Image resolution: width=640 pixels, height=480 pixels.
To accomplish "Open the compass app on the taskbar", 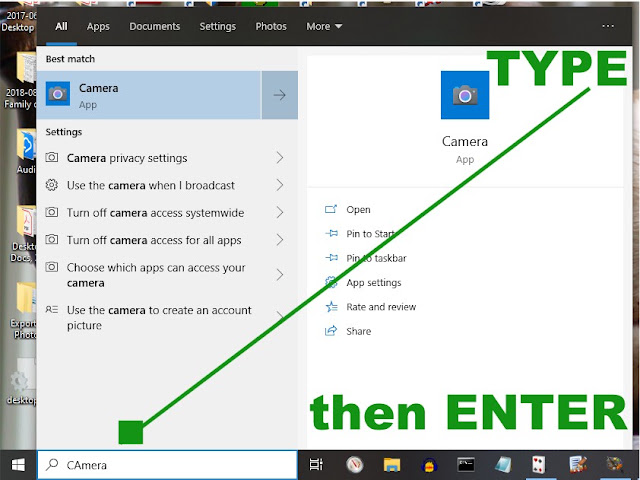I will pos(354,464).
